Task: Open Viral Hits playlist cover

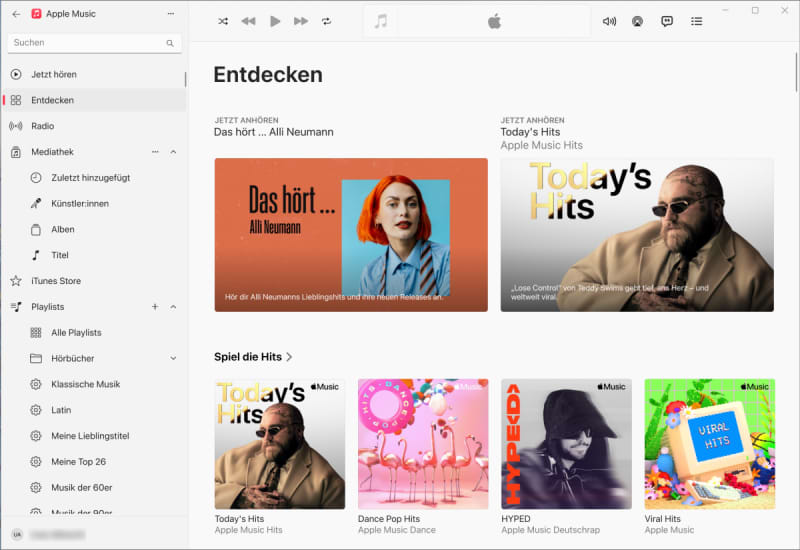Action: point(710,444)
